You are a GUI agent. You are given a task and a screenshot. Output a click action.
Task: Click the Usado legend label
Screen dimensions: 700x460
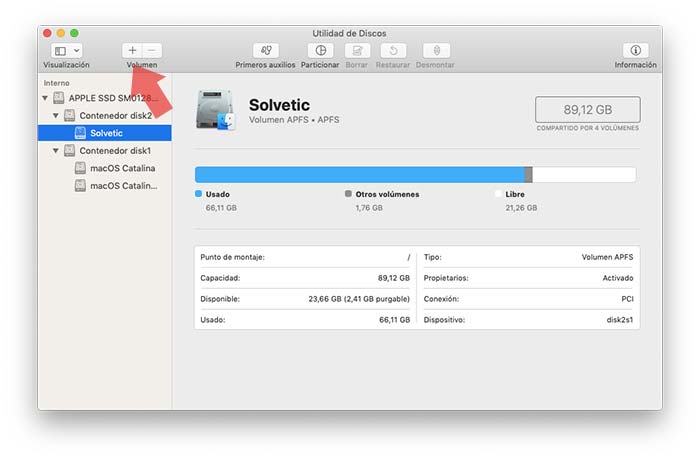pyautogui.click(x=217, y=194)
